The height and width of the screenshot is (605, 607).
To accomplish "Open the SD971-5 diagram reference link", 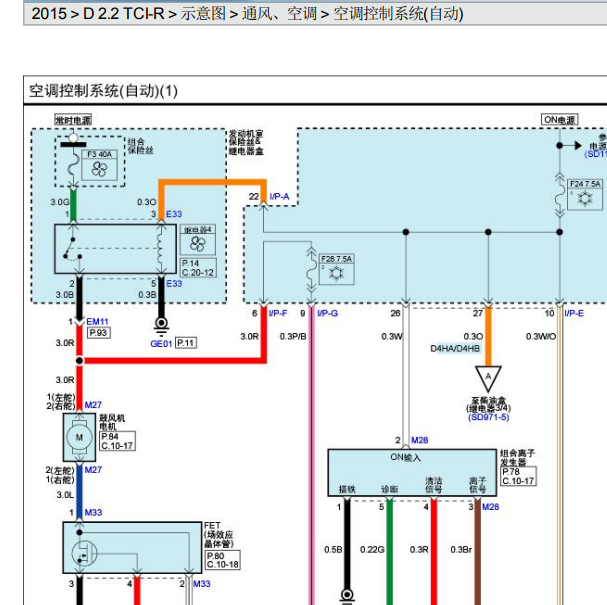I will coord(489,417).
